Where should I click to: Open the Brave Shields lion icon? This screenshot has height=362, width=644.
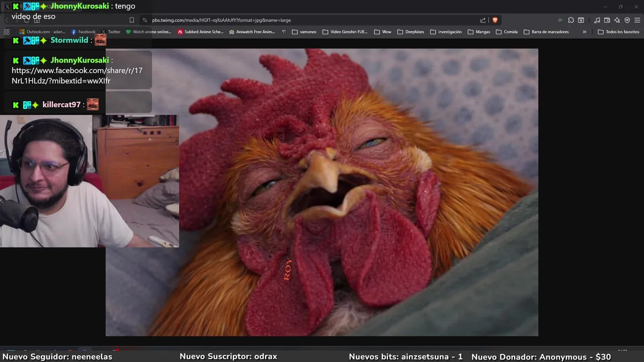click(x=495, y=20)
